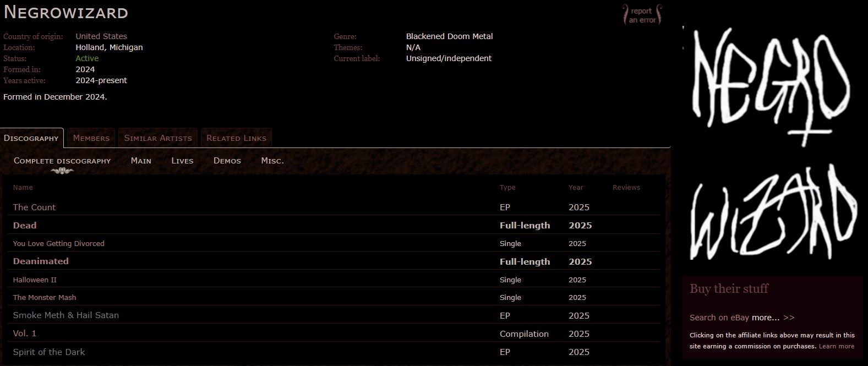
Task: Click Search on eBay link
Action: 719,318
